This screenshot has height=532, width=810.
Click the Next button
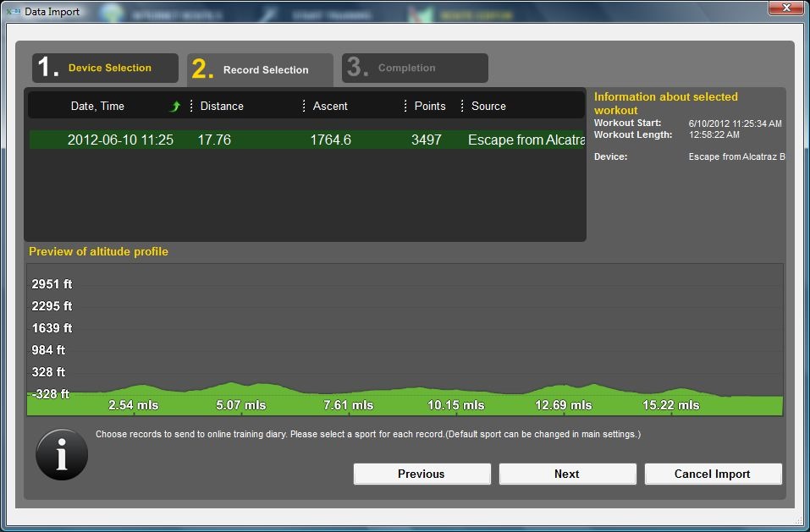[567, 474]
